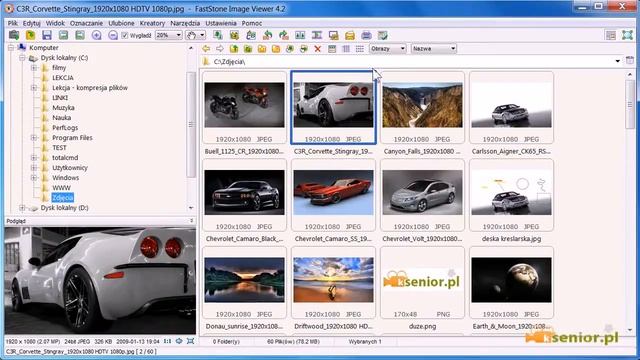Screen dimensions: 640x360
Task: Click the fullscreen view icon
Action: (x=627, y=35)
